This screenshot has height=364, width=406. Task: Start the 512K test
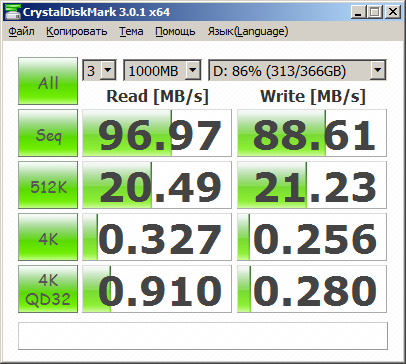(48, 185)
